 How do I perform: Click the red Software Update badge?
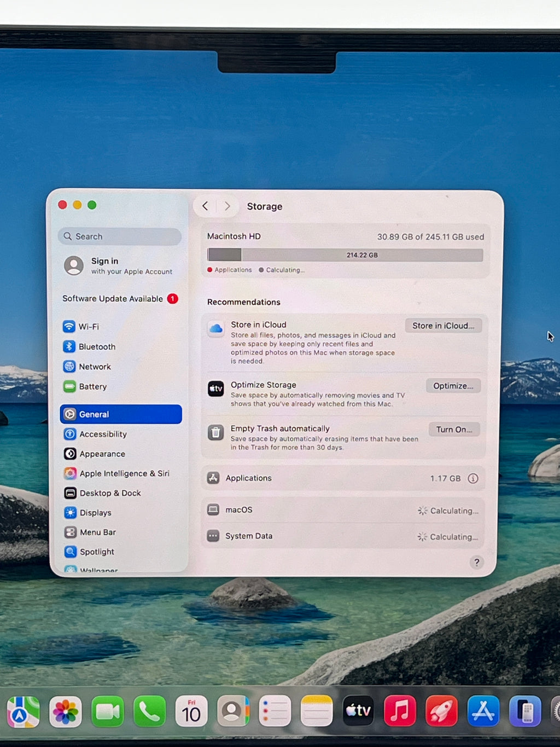pos(173,299)
